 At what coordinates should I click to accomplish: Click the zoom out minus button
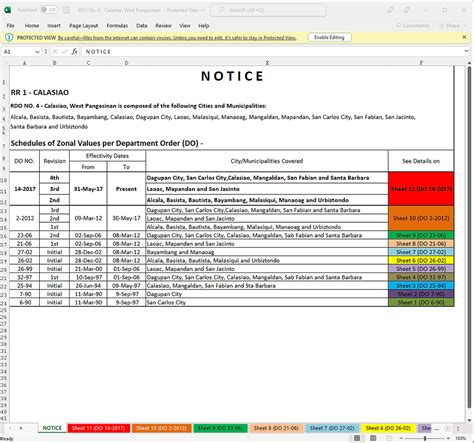point(401,438)
